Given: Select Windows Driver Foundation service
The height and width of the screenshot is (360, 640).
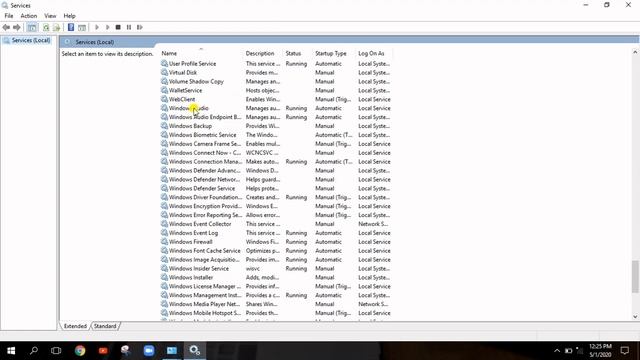Looking at the screenshot, I should [276, 197].
